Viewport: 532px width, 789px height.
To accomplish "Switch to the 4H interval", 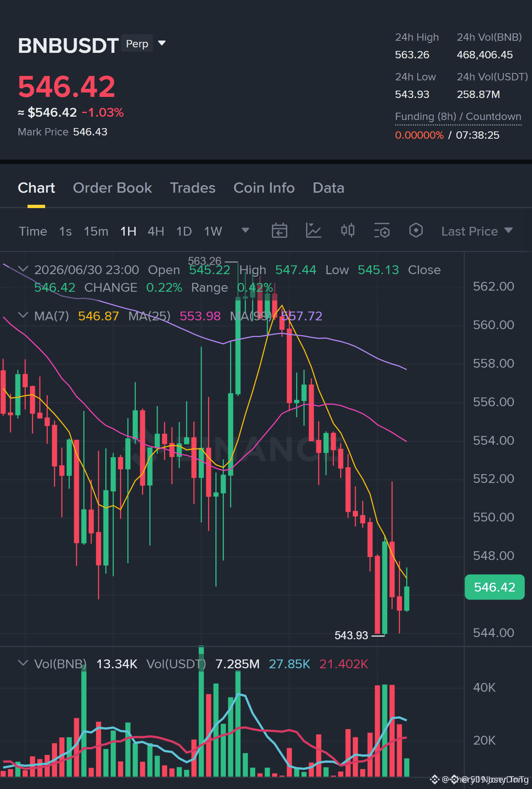I will point(156,231).
